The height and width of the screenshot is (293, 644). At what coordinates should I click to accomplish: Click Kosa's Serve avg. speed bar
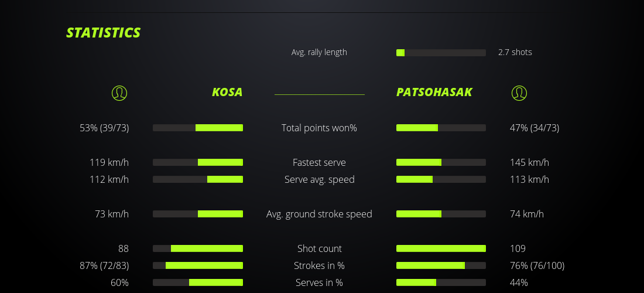[x=198, y=179]
